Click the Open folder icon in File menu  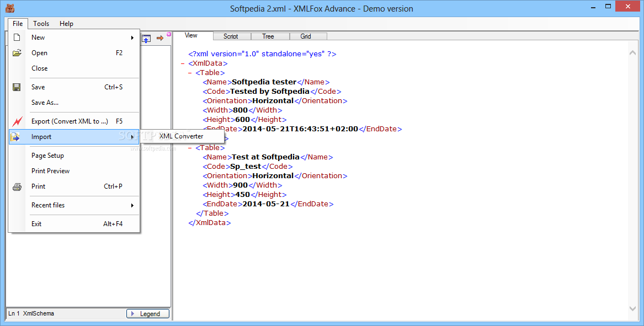coord(17,53)
